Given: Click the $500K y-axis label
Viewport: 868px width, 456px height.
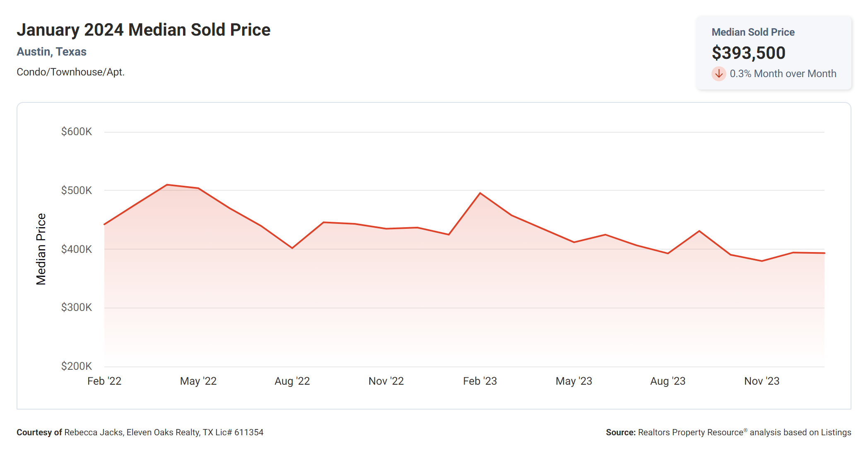Looking at the screenshot, I should (76, 191).
